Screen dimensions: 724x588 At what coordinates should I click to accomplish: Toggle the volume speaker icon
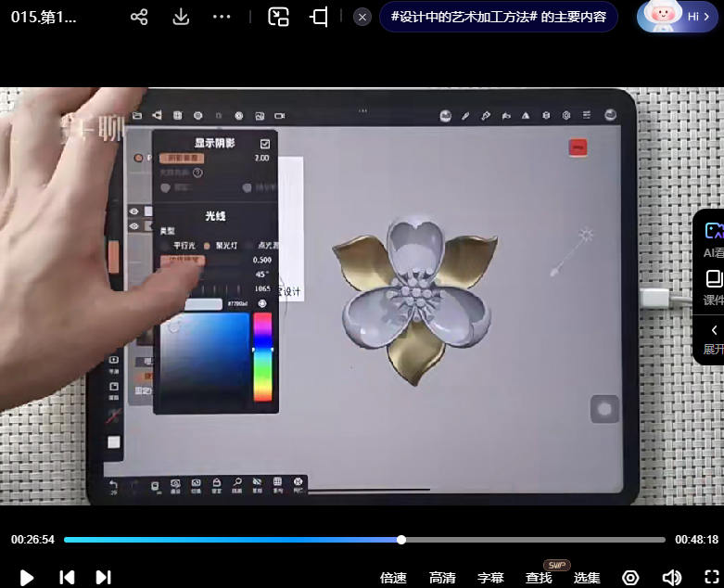coord(671,578)
